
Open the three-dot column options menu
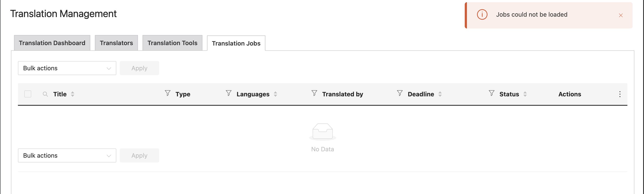pyautogui.click(x=620, y=94)
